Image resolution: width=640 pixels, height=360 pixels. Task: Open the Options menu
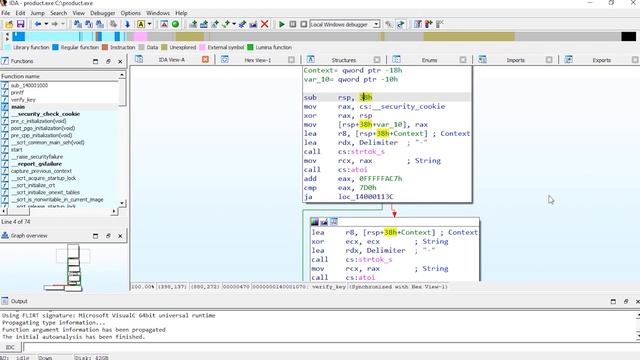coord(131,13)
